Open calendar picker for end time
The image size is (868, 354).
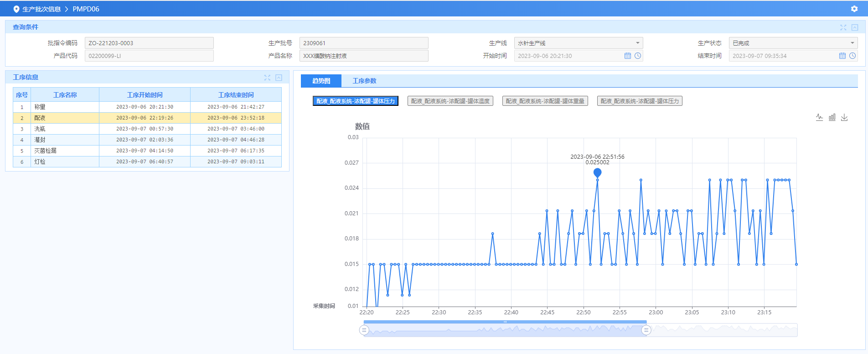pyautogui.click(x=842, y=56)
